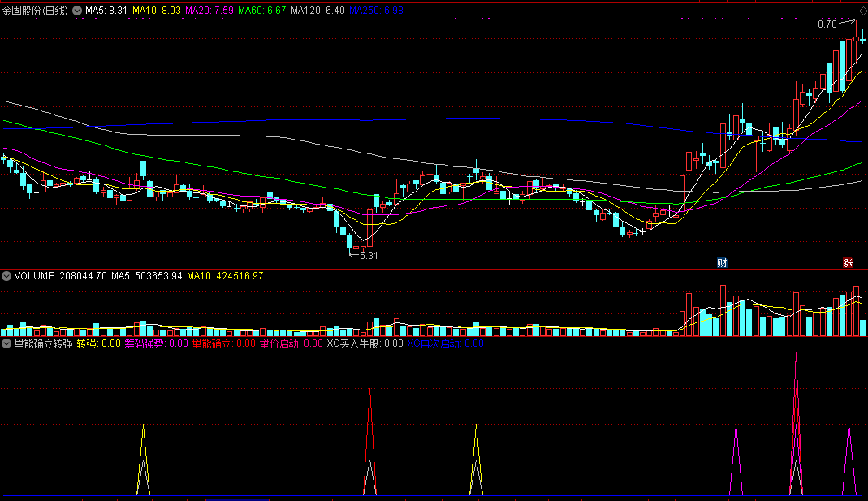This screenshot has height=501, width=868.
Task: Click the 量能确立转强 indicator name
Action: (x=43, y=343)
